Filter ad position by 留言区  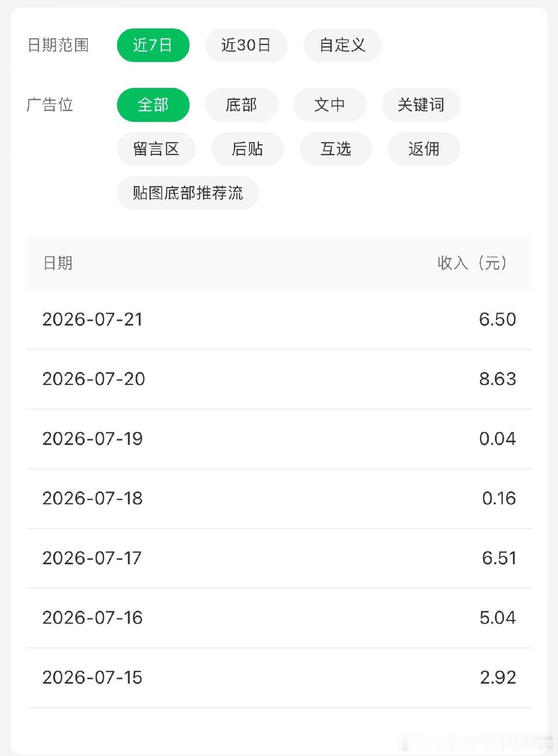[156, 149]
